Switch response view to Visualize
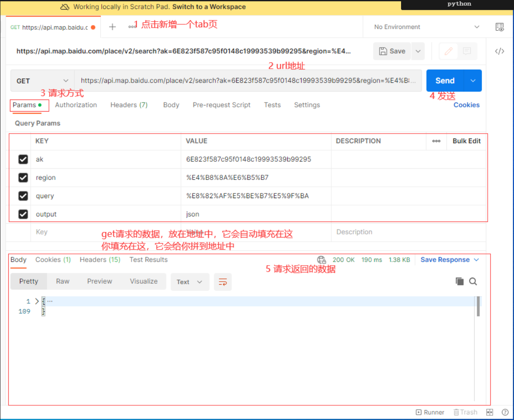Screen dimensions: 514x420 click(x=144, y=282)
